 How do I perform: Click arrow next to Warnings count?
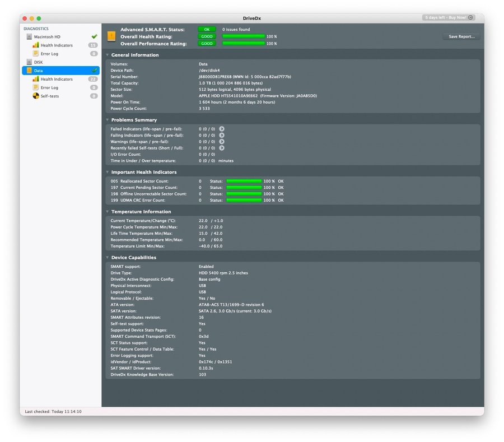tap(222, 142)
